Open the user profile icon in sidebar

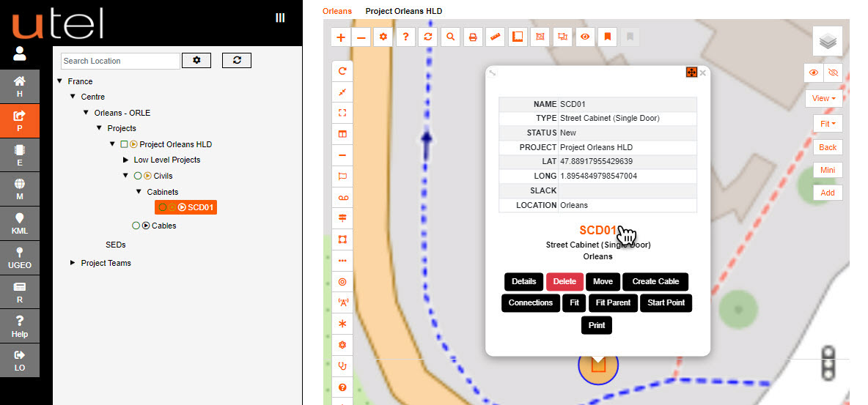[20, 53]
